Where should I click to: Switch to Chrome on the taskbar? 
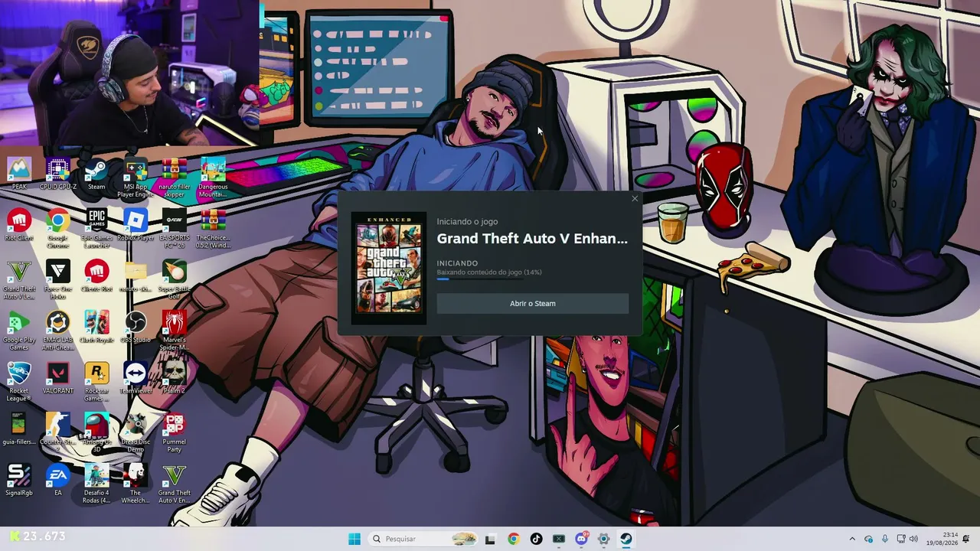(x=514, y=539)
